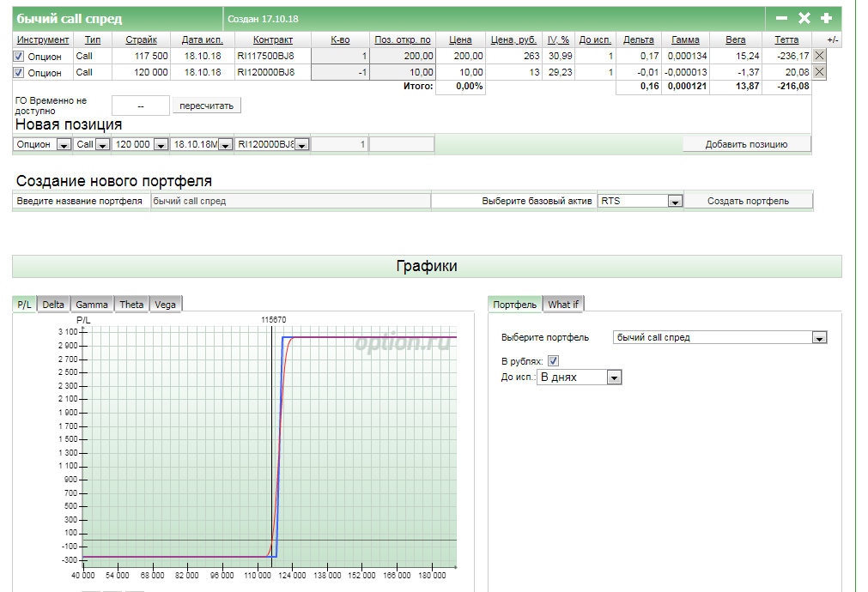Click 'Добавить позицию' button
The height and width of the screenshot is (592, 868).
click(x=746, y=144)
